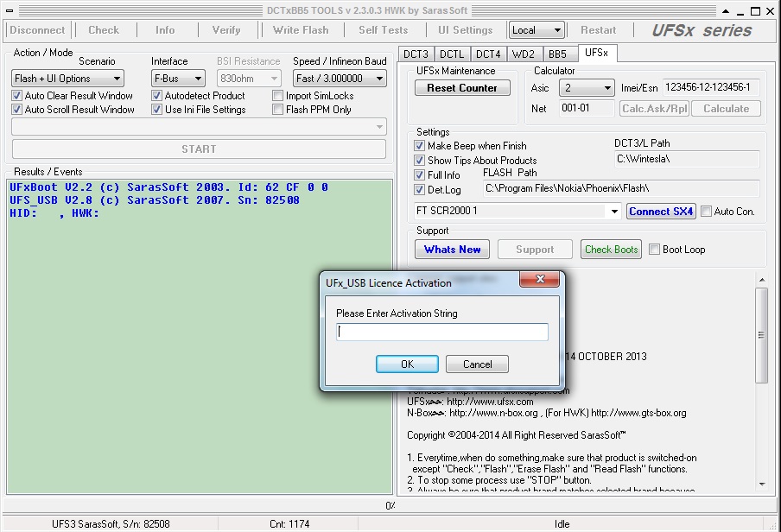Open the system menu icon at title bar left
The height and width of the screenshot is (532, 781).
[10, 10]
